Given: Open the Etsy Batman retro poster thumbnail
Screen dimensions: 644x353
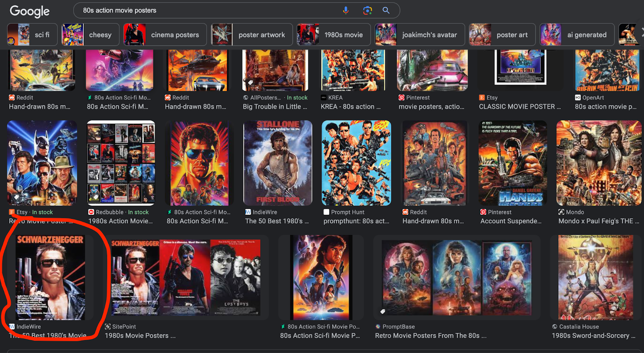Looking at the screenshot, I should (42, 163).
